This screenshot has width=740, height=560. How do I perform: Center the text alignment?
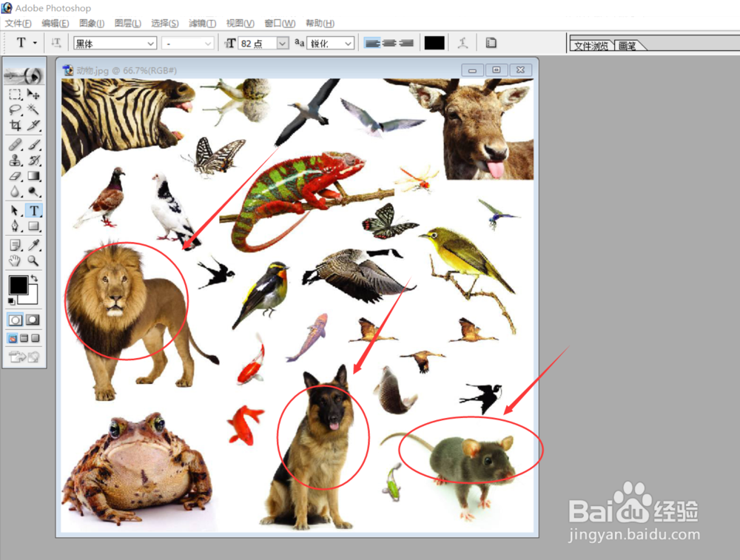[x=389, y=43]
